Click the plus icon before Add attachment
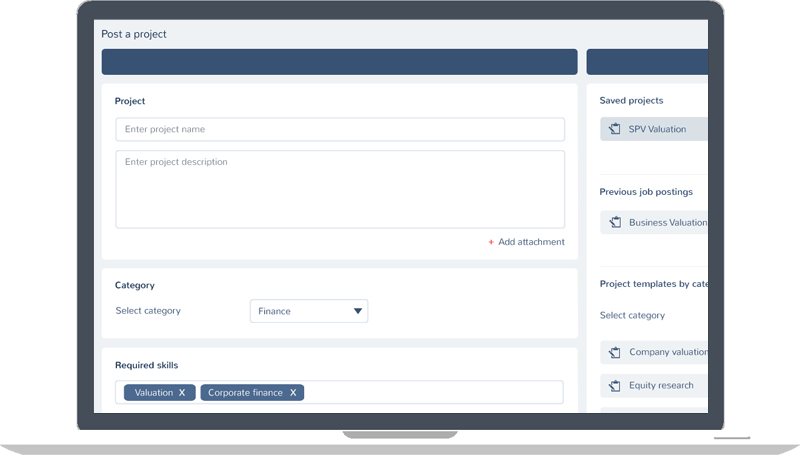Screen dimensions: 800x455 491,242
